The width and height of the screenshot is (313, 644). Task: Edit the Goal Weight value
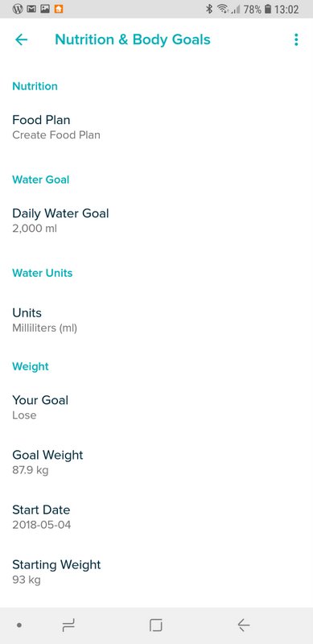[156, 462]
